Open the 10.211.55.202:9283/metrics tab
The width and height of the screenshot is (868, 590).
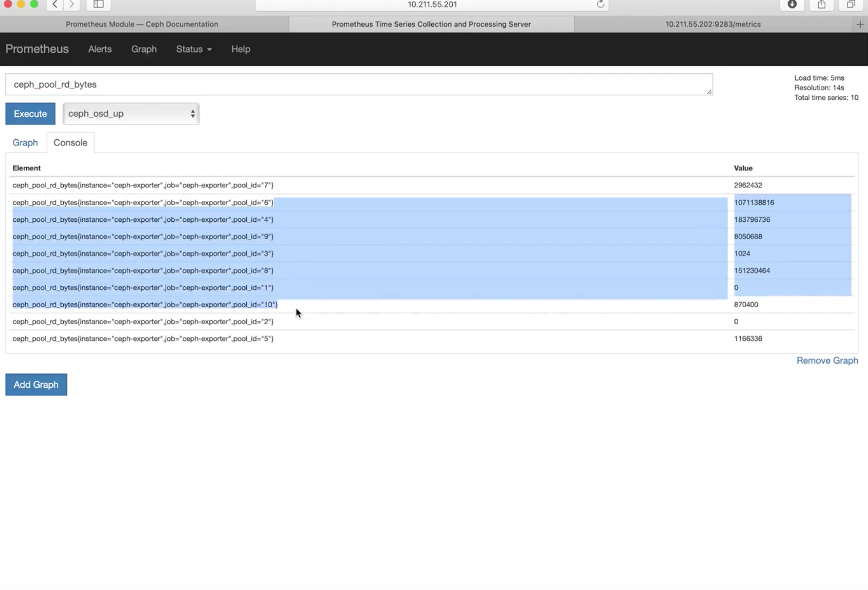(713, 24)
